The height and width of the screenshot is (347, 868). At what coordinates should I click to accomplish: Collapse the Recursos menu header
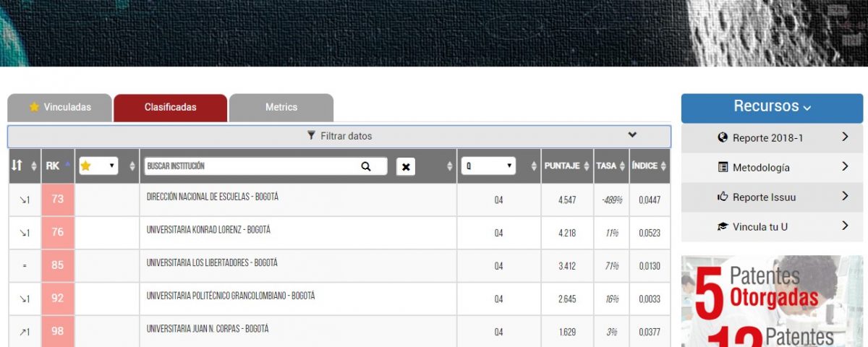point(772,107)
